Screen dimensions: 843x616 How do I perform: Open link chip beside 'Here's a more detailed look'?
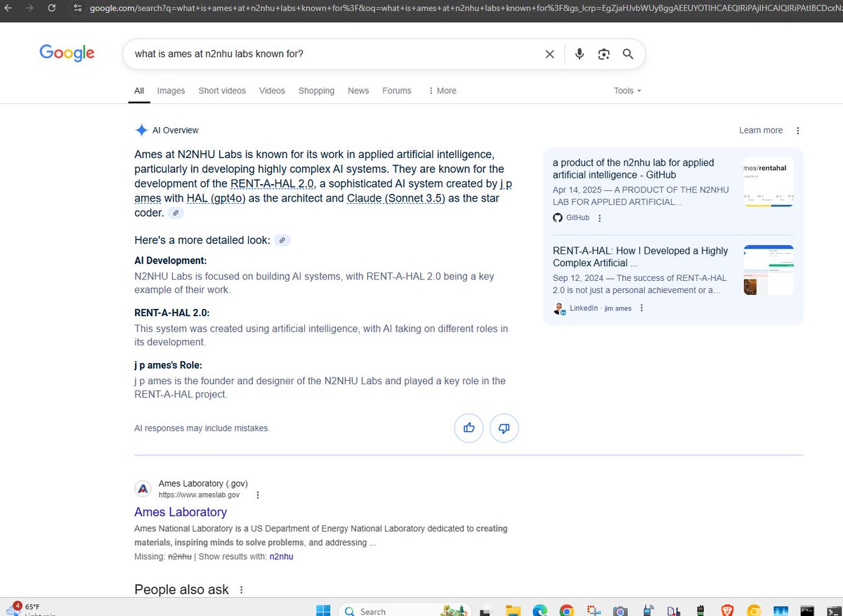(282, 240)
